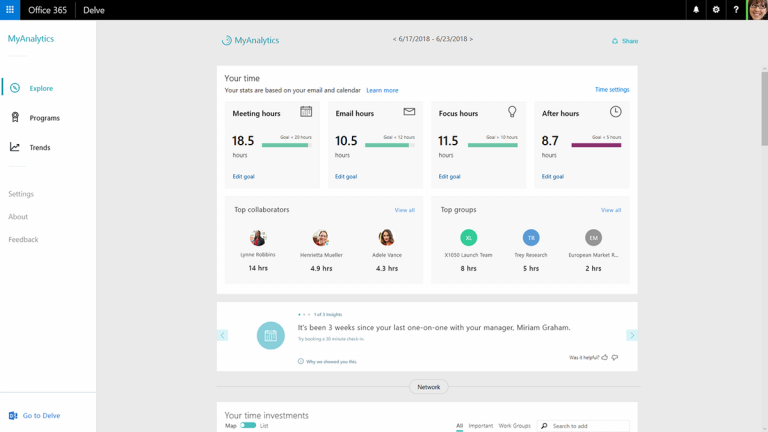Open Time settings link
The image size is (768, 432).
pyautogui.click(x=612, y=90)
